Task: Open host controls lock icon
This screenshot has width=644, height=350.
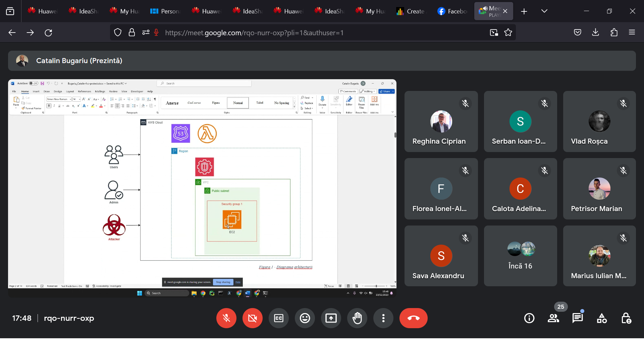Action: [626, 318]
